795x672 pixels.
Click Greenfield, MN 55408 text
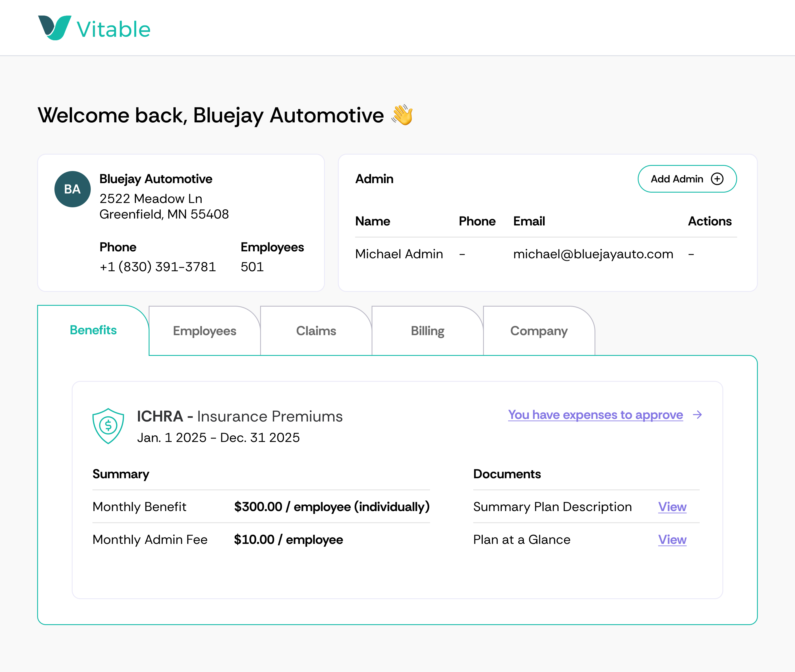[x=164, y=214]
